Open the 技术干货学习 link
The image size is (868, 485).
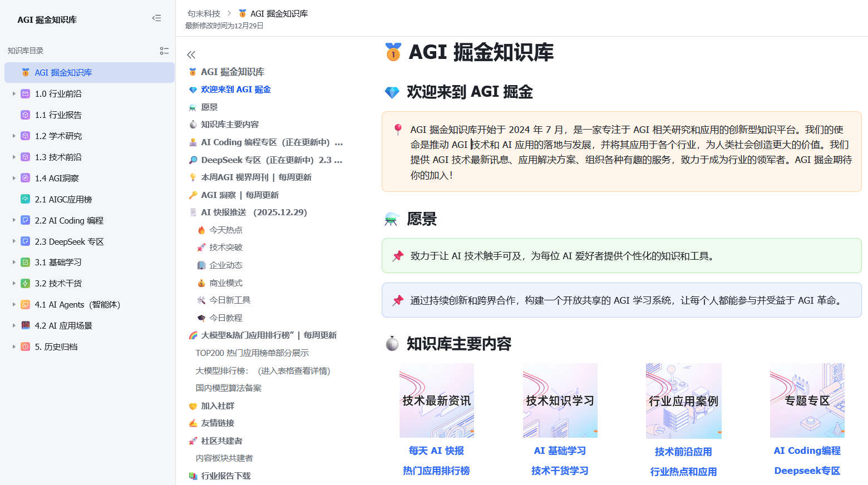560,471
